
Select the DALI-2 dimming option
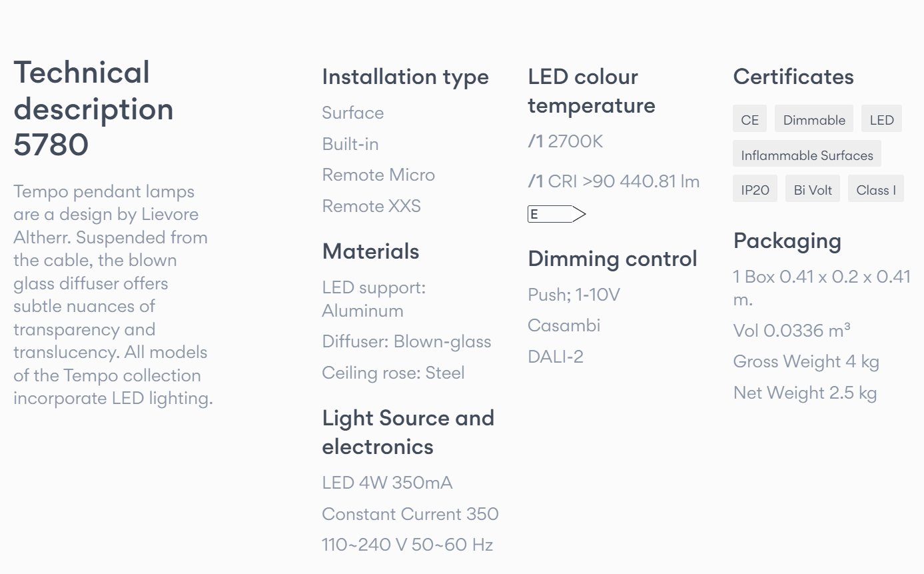point(556,357)
